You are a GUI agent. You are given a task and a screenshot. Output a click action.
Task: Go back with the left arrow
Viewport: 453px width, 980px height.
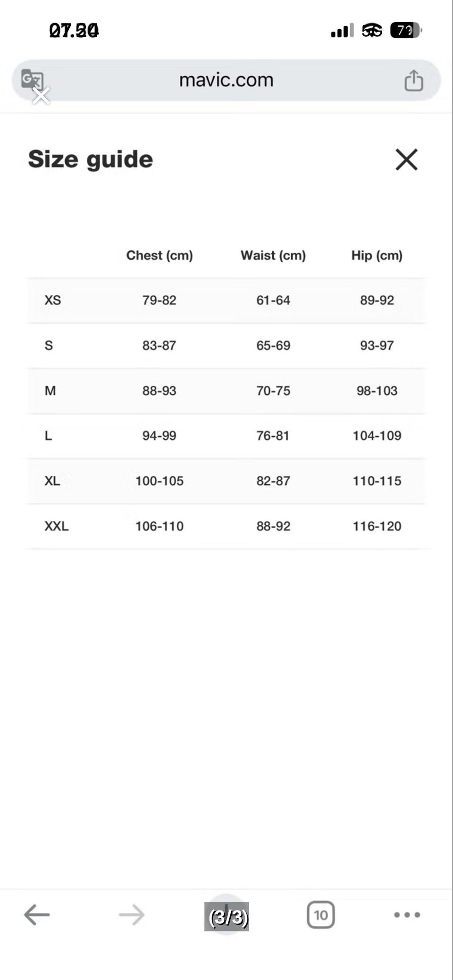[37, 914]
